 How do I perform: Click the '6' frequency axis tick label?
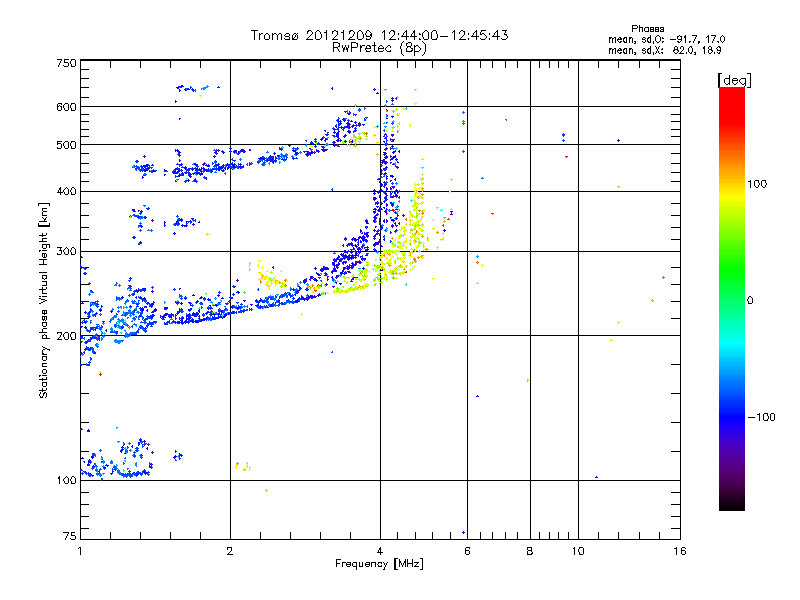tap(467, 551)
